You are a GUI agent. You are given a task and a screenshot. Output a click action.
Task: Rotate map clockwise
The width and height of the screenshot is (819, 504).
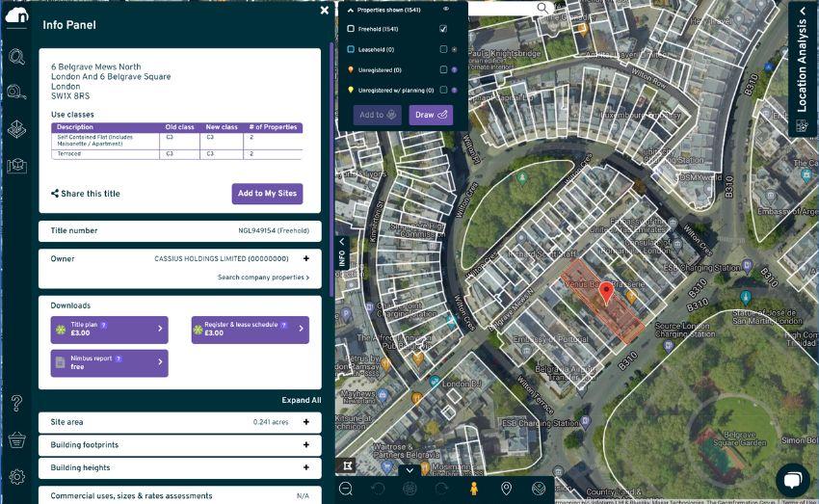[x=442, y=489]
